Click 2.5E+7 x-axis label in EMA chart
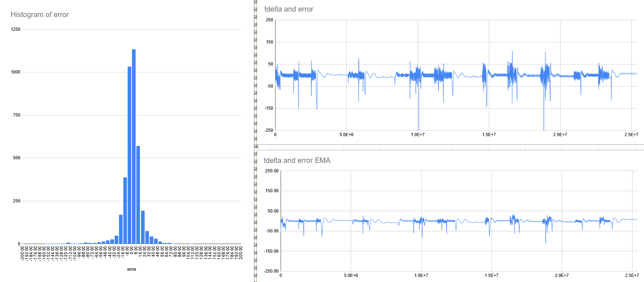The image size is (644, 282). tap(632, 275)
